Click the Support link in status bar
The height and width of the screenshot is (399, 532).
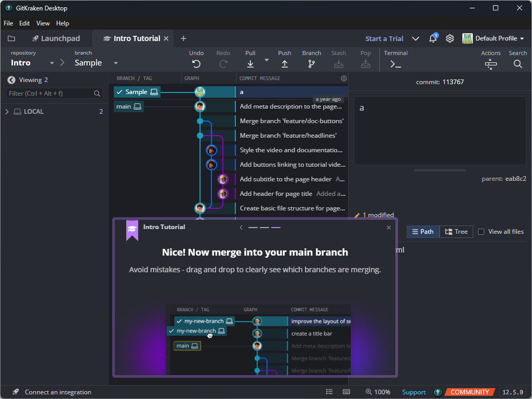414,392
